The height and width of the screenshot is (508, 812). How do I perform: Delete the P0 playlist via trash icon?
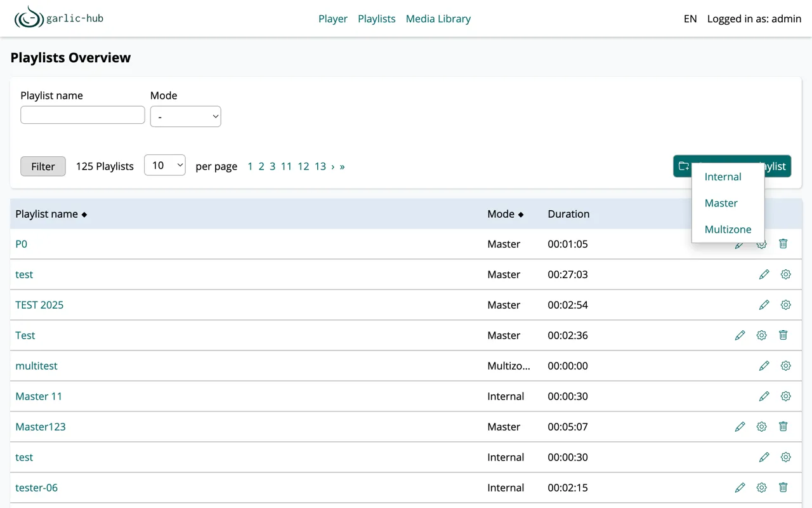click(x=783, y=244)
